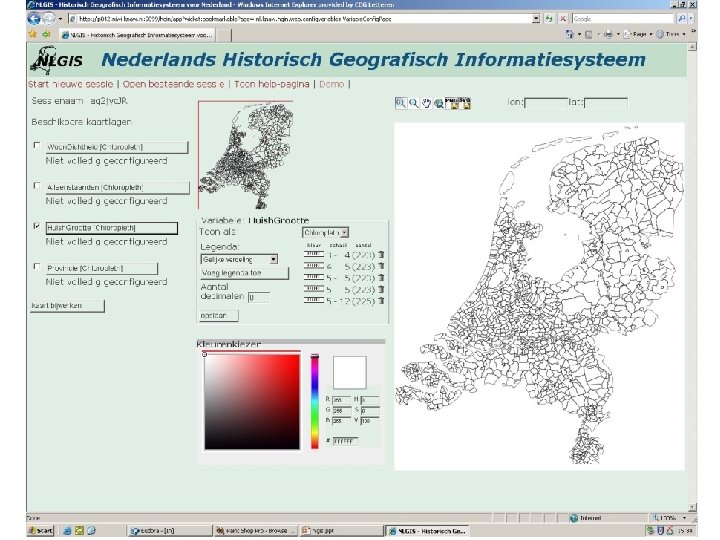Activate the pan hand tool
The width and height of the screenshot is (720, 540).
tap(426, 103)
